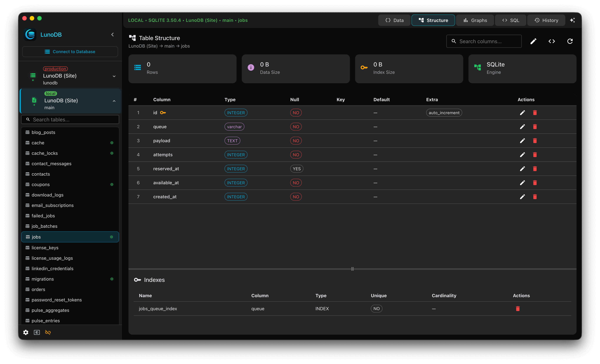The height and width of the screenshot is (364, 600).
Task: Expand the production LunoDB (Site) connection
Action: coord(114,76)
